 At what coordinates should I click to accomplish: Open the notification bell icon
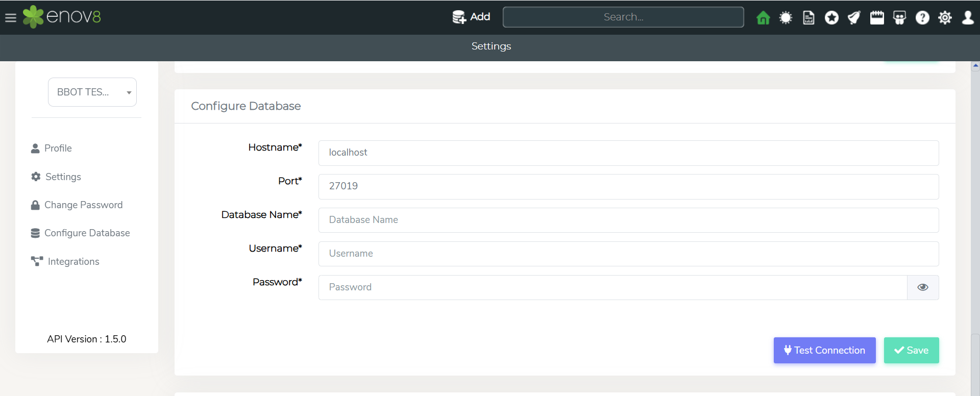(854, 18)
